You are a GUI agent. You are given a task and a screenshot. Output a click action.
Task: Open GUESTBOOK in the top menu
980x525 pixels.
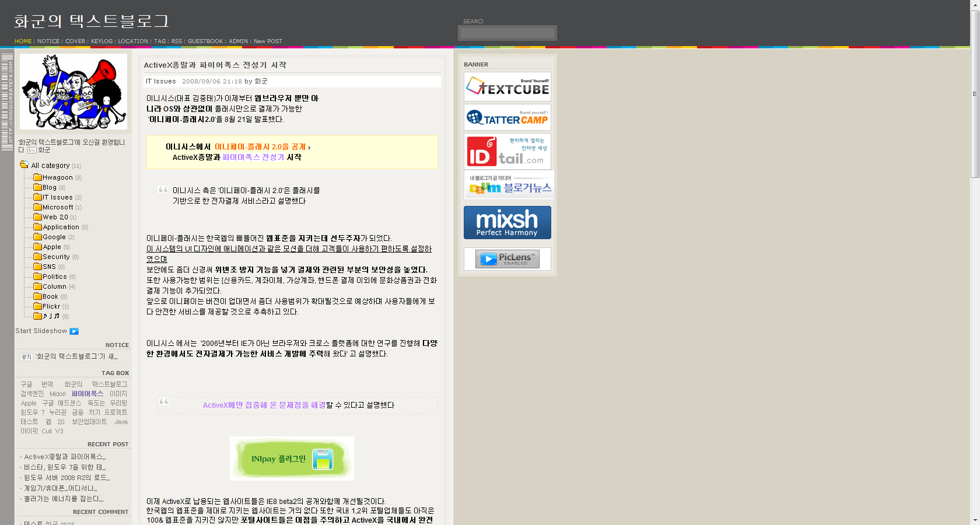(205, 41)
